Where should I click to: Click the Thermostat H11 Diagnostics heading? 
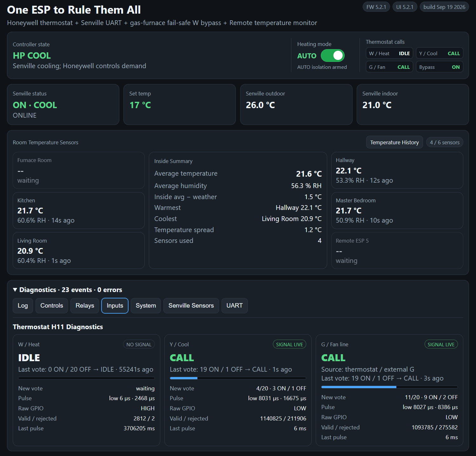(58, 327)
